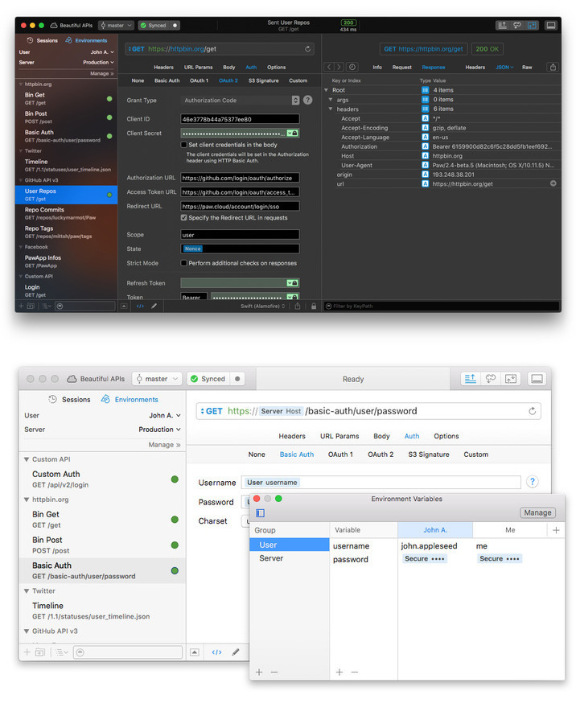Open Grant Type help question mark icon

click(307, 100)
